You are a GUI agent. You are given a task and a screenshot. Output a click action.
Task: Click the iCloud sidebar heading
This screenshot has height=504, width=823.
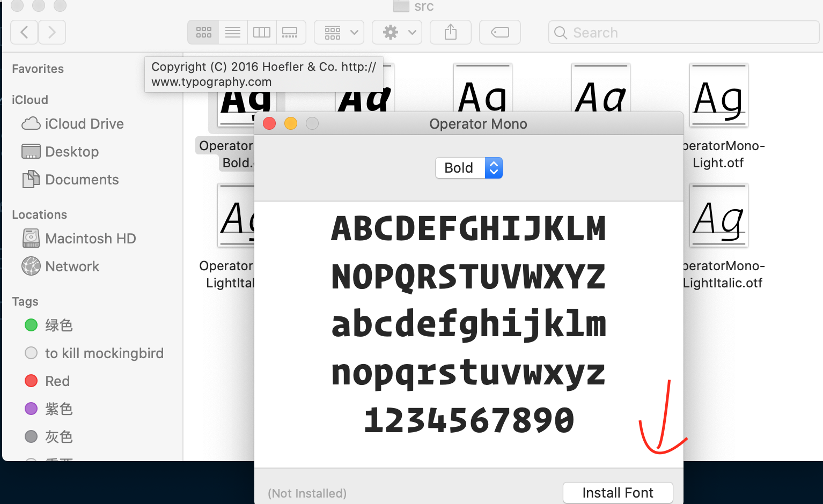tap(30, 100)
